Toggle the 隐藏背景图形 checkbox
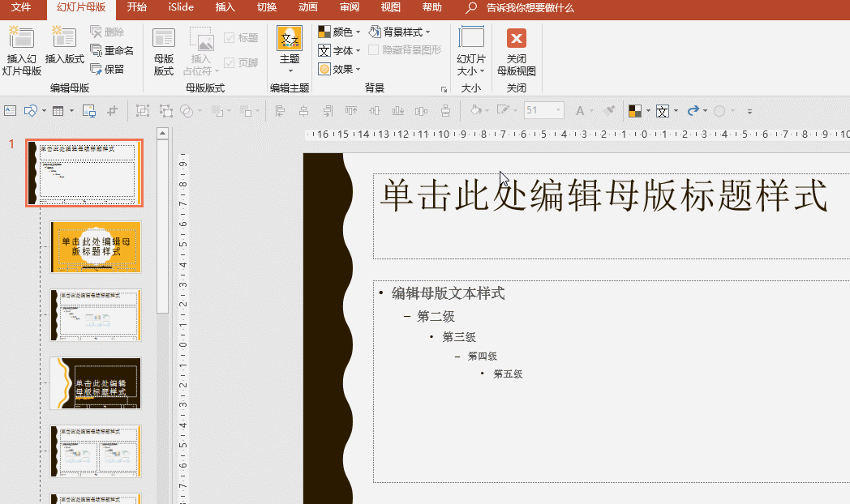 click(x=374, y=49)
